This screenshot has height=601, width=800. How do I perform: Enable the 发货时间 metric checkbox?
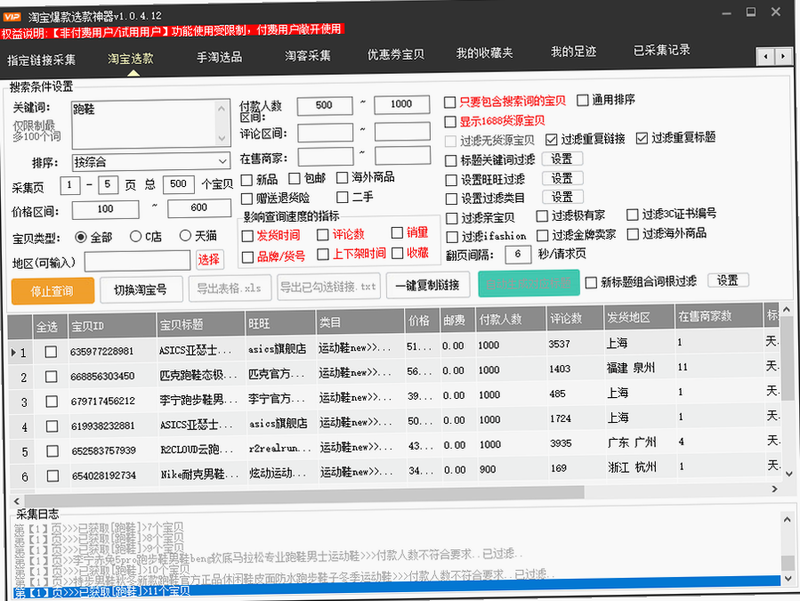247,236
